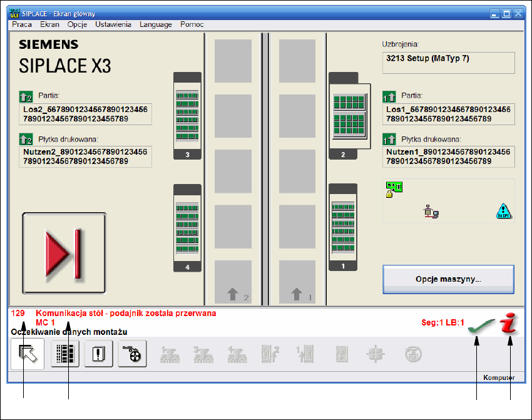Select feeder table 2 with matrix tray
The image size is (532, 420).
point(349,116)
